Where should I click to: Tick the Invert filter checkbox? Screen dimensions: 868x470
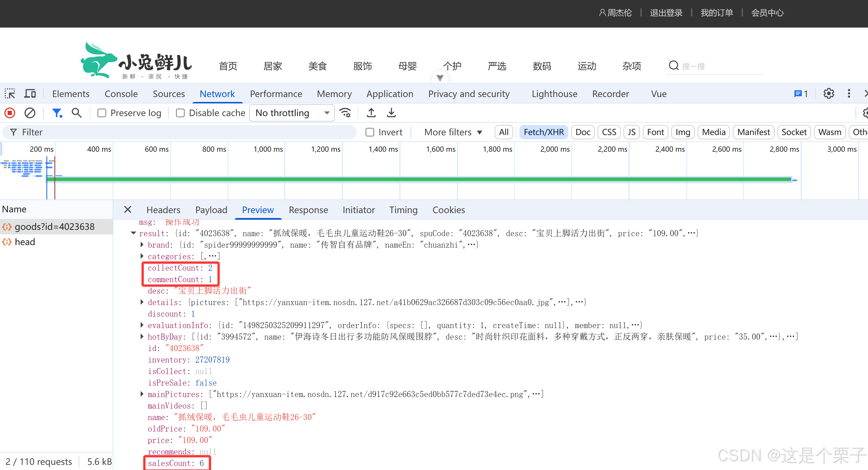pos(370,132)
